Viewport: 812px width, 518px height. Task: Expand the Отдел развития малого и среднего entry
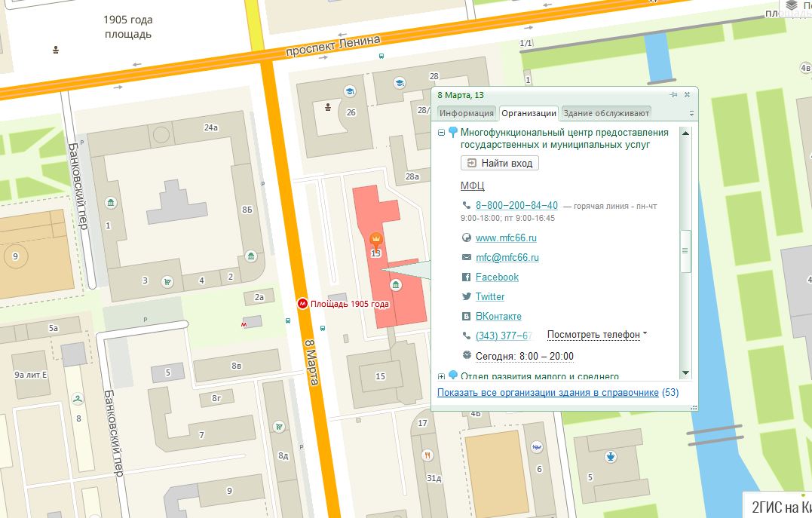tap(441, 376)
